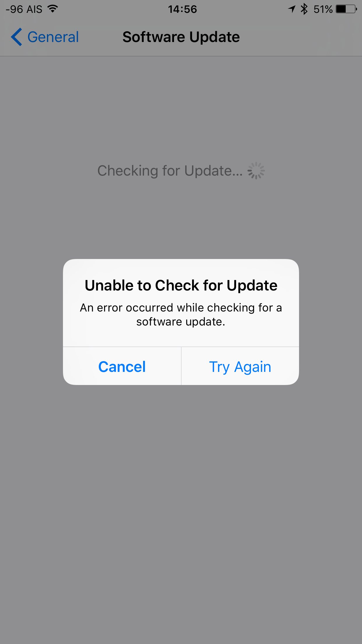Viewport: 362px width, 644px height.
Task: Dismiss the alert with Cancel
Action: point(122,366)
